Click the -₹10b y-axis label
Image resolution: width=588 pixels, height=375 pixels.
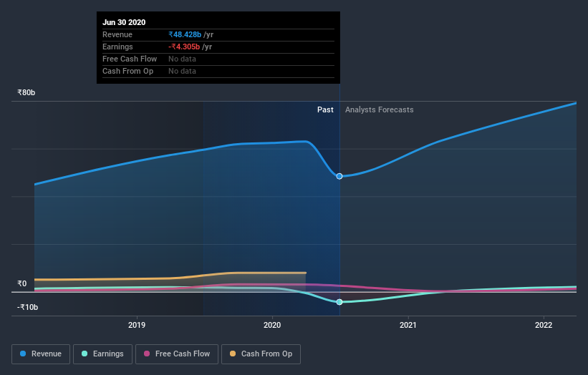(x=28, y=307)
